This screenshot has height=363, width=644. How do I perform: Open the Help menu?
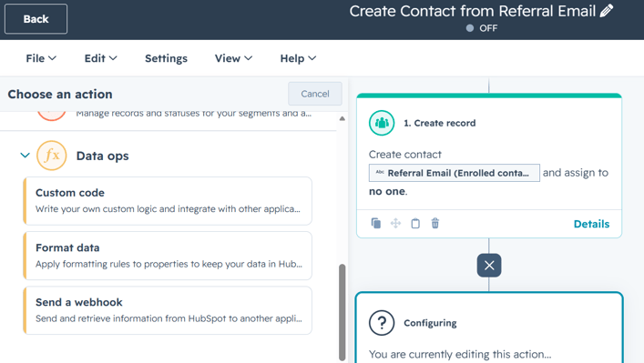click(298, 58)
